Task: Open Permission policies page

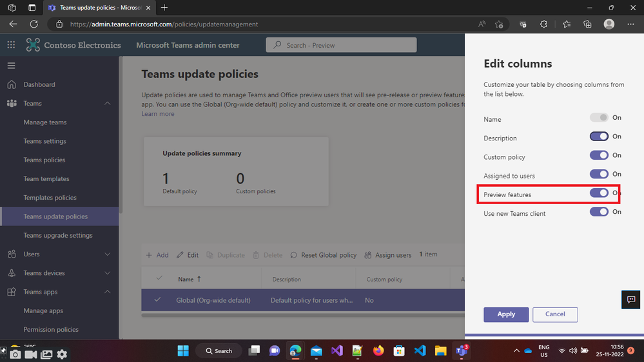Action: click(51, 330)
